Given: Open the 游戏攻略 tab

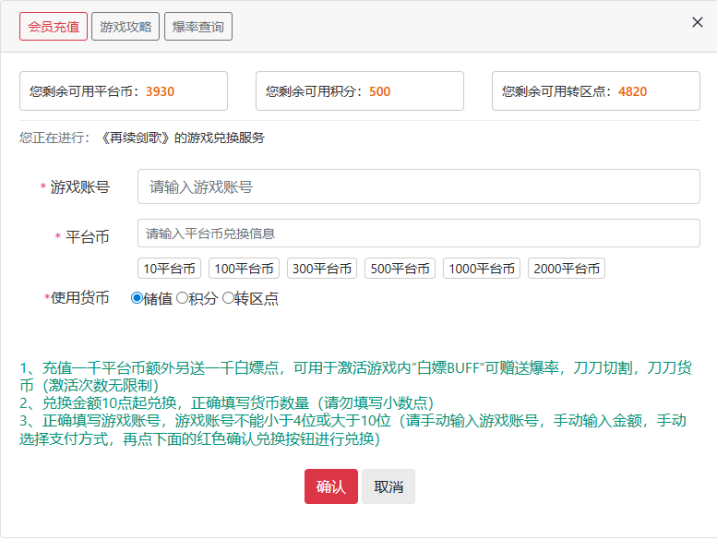Looking at the screenshot, I should point(126,27).
